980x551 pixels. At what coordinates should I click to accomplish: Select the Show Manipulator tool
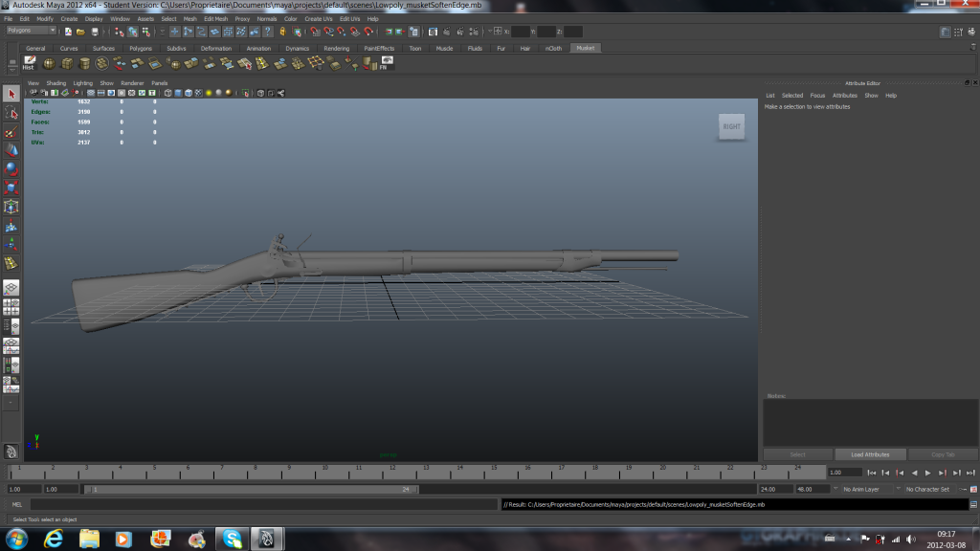click(11, 244)
